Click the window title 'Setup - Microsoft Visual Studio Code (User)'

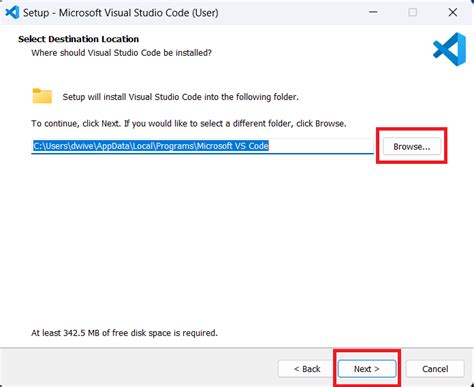point(121,13)
